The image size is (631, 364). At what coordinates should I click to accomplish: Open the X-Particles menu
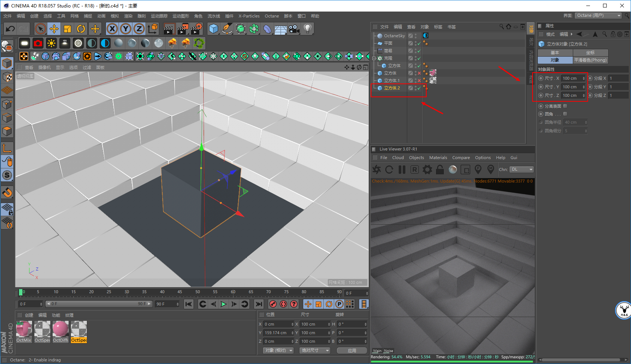point(249,16)
